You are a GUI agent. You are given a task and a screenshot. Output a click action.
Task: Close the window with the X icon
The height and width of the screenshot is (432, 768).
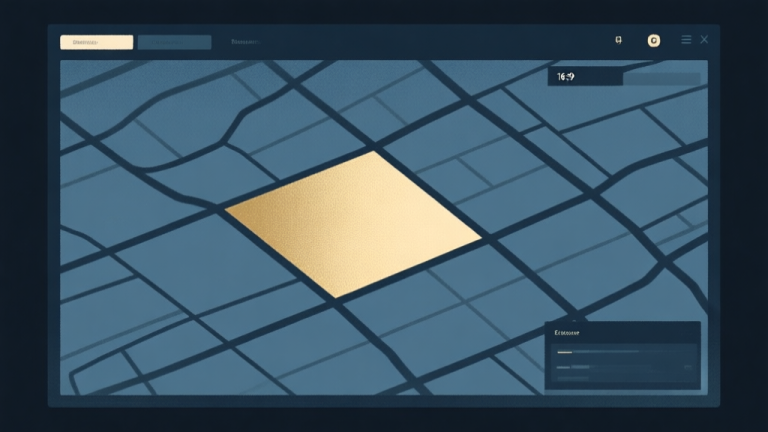(704, 40)
